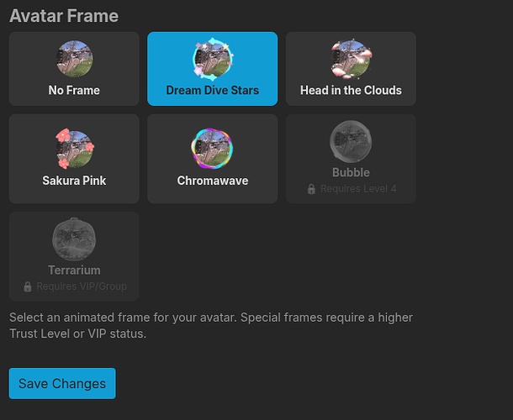The height and width of the screenshot is (420, 513).
Task: Choose the Chromawave avatar frame
Action: click(x=212, y=159)
